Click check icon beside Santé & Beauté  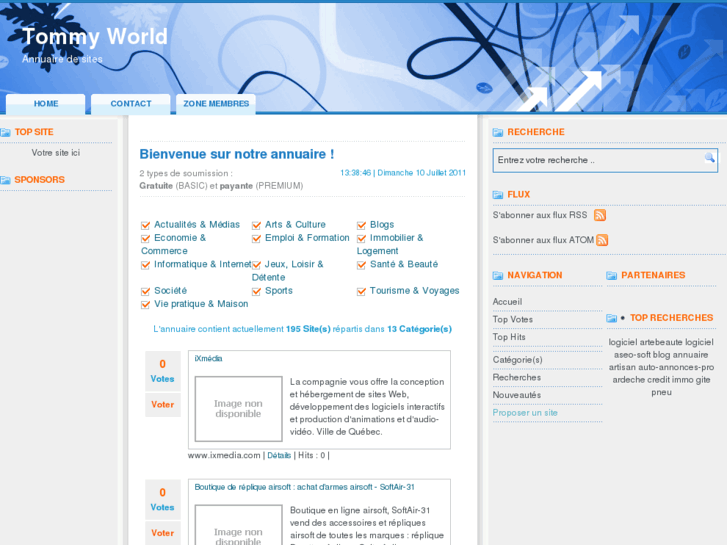[361, 265]
